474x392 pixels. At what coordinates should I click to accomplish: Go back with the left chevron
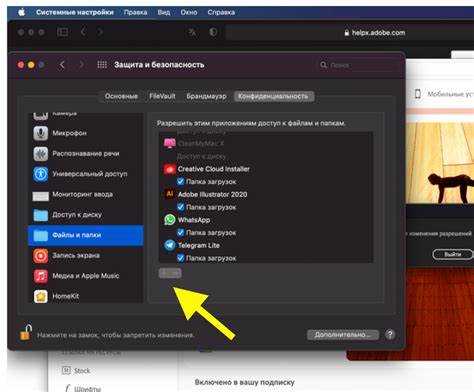(62, 65)
